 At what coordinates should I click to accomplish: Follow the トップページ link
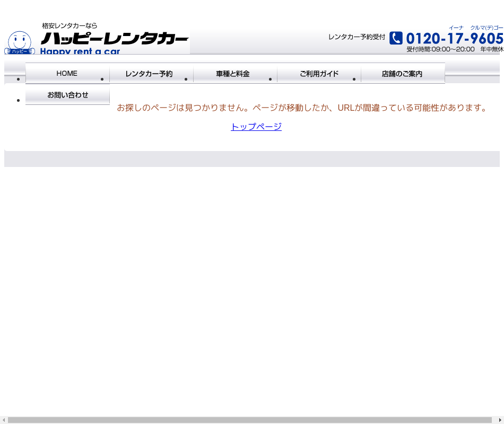[256, 127]
